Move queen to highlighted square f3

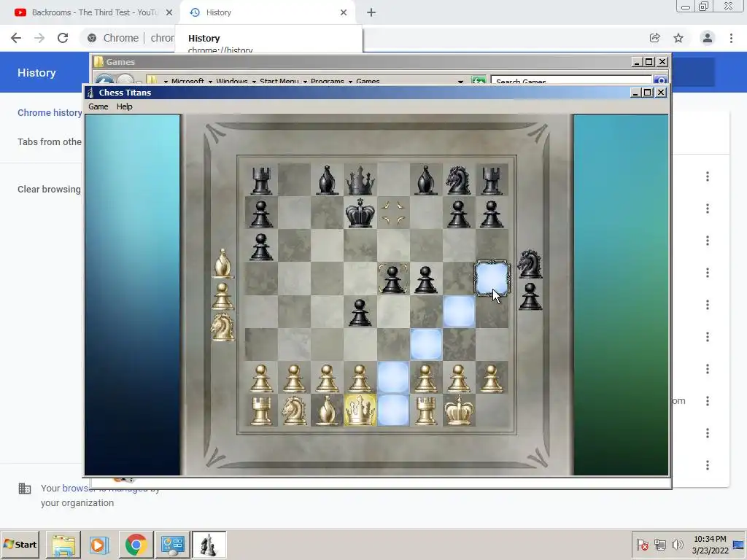tap(426, 344)
